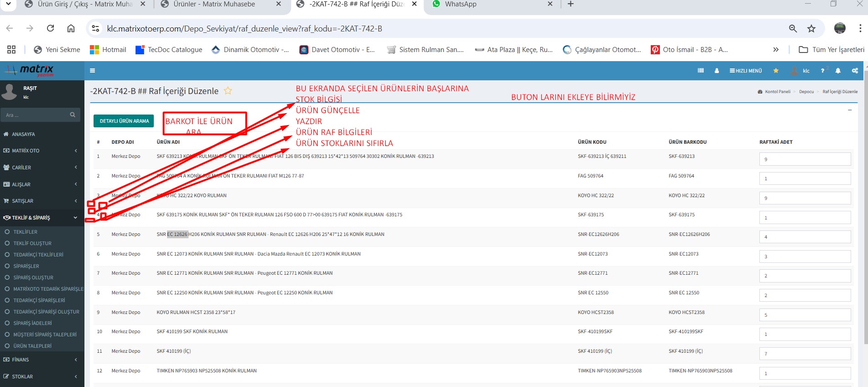Collapse the TEKLİF & SİPARİŞ menu

[x=42, y=218]
